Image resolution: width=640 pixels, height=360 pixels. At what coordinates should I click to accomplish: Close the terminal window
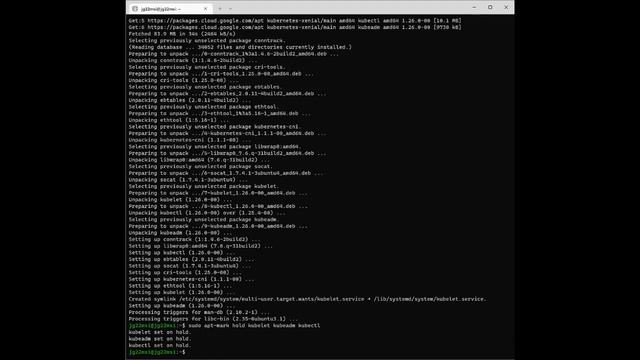click(506, 7)
